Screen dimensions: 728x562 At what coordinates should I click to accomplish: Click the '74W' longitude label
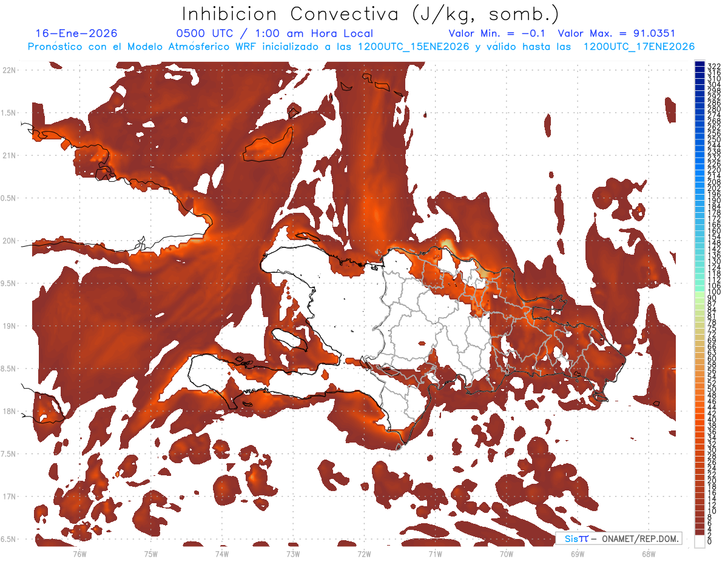click(222, 554)
